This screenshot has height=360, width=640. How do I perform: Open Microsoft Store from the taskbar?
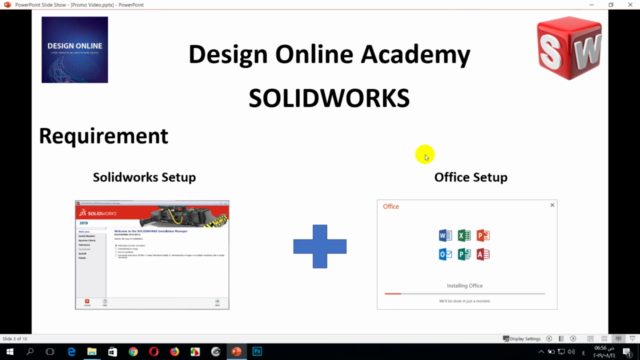[x=112, y=352]
